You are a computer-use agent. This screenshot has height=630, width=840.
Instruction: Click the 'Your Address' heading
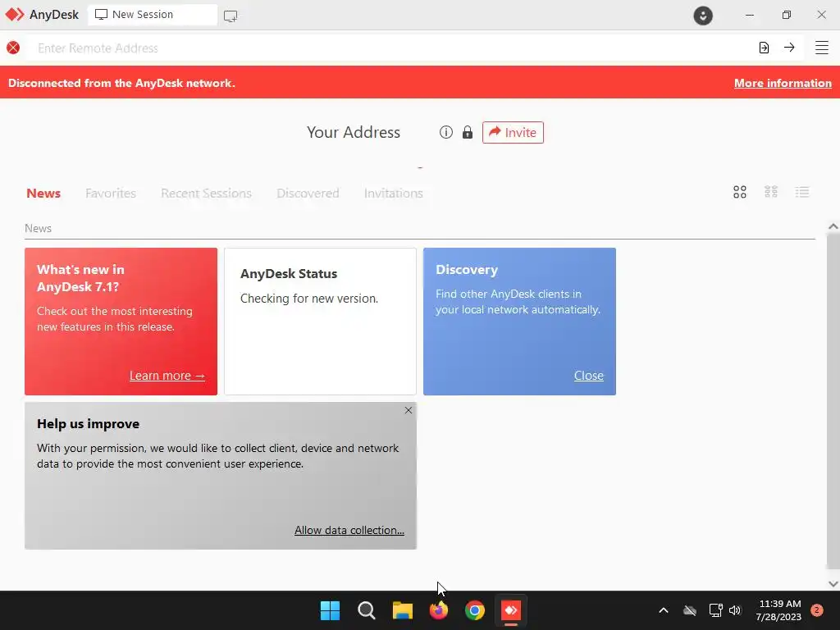pyautogui.click(x=354, y=132)
